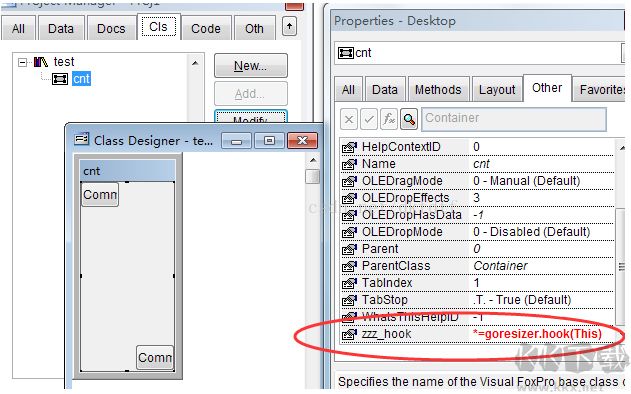Click the 0 - Manual (Default) value
Screen dimensions: 631x394
(x=527, y=181)
